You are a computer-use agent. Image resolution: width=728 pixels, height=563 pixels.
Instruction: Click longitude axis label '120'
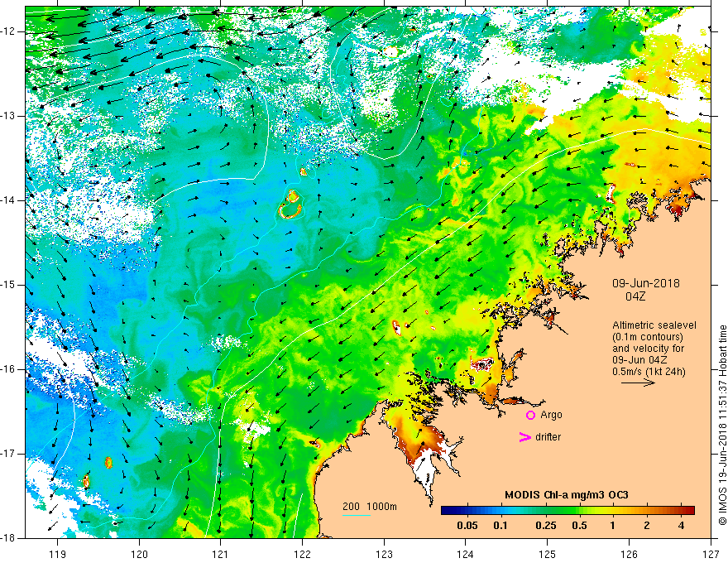coord(139,554)
